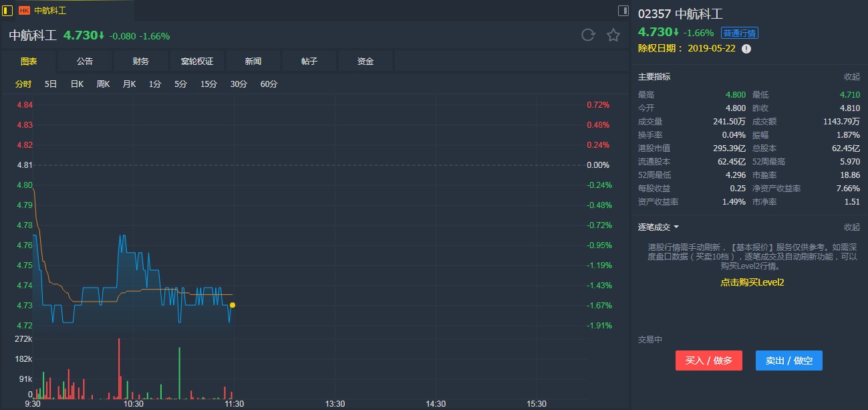
Task: Toggle the right sidebar panel icon
Action: 623,11
